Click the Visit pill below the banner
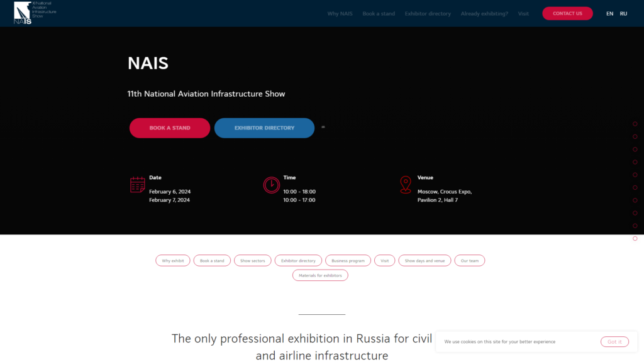Viewport: 644px width, 362px height. [384, 261]
